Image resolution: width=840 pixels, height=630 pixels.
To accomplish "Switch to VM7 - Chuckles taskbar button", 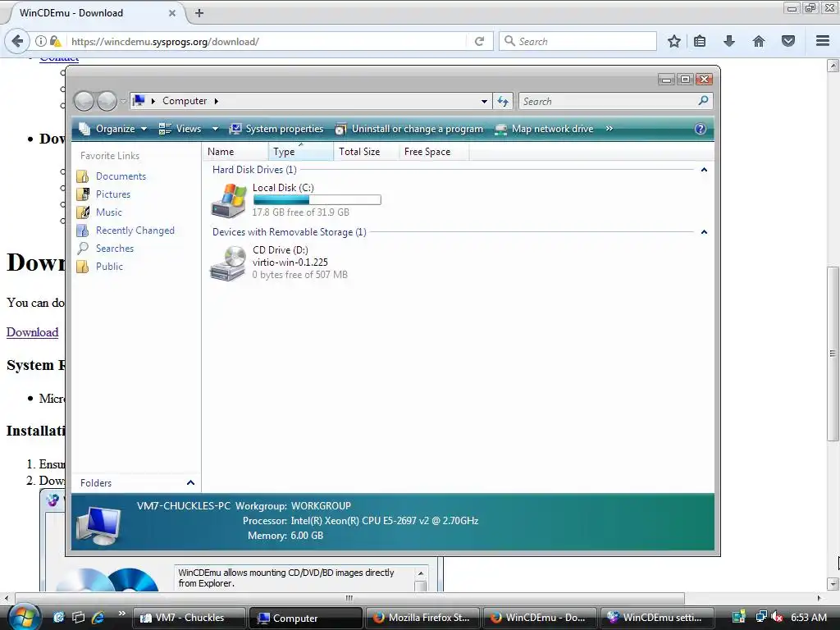I will (x=189, y=618).
